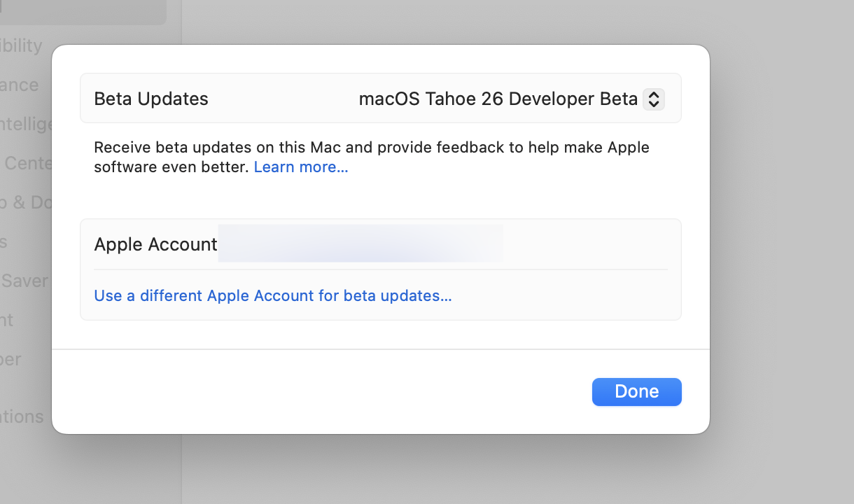Open Wallpaper sidebar item
Screen dimensions: 854x504
point(10,359)
